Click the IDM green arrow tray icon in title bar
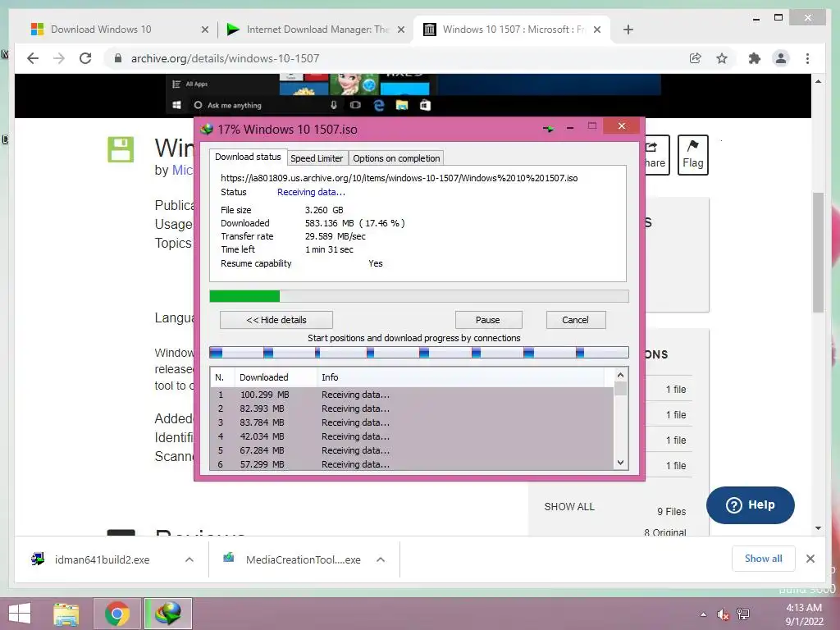840x630 pixels. tap(548, 129)
